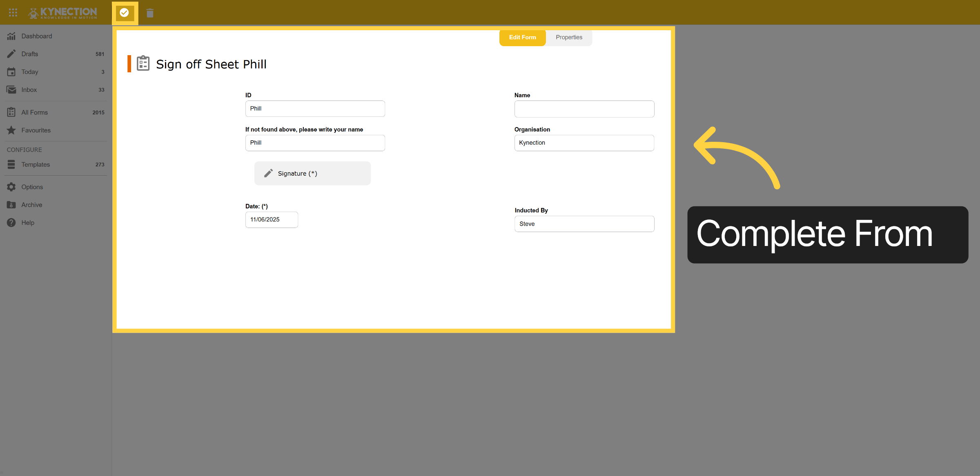
Task: Click the Options gear icon
Action: click(11, 187)
